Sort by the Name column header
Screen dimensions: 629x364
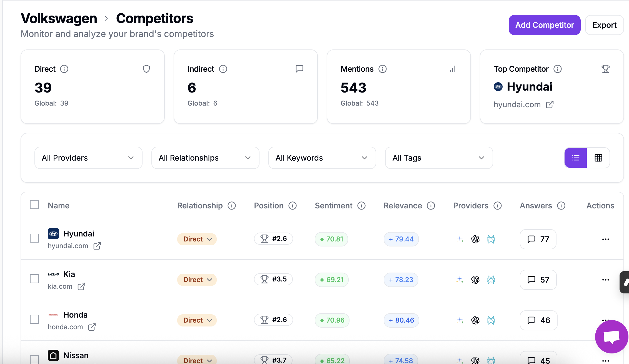coord(59,206)
